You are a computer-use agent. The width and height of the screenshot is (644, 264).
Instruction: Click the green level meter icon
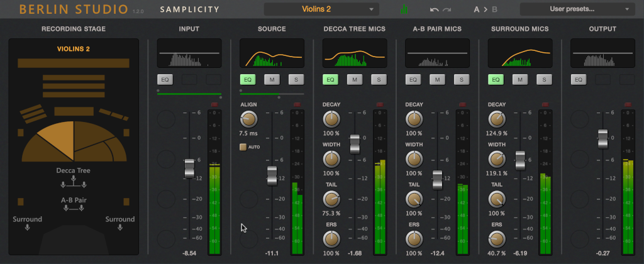(404, 9)
